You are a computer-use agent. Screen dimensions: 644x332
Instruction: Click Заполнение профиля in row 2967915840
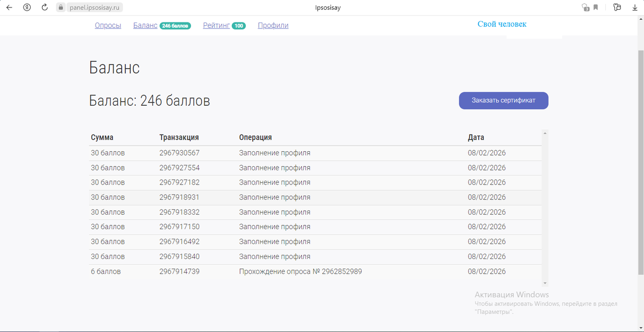[275, 256]
